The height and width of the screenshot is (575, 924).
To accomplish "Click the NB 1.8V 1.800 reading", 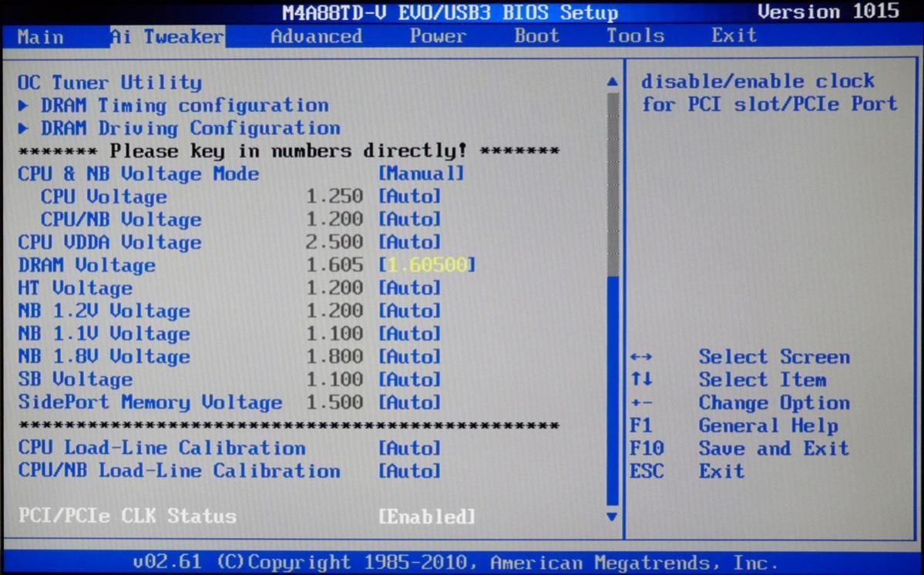I will coord(334,357).
